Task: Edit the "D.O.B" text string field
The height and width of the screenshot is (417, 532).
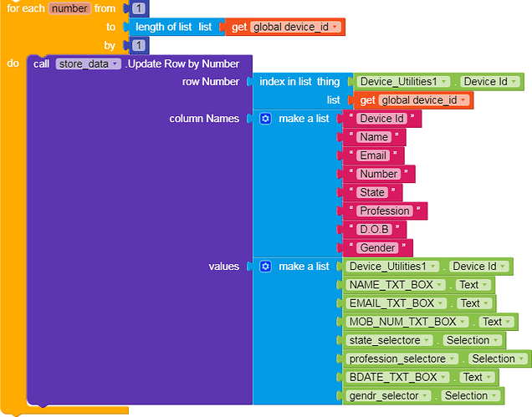Action: click(374, 230)
